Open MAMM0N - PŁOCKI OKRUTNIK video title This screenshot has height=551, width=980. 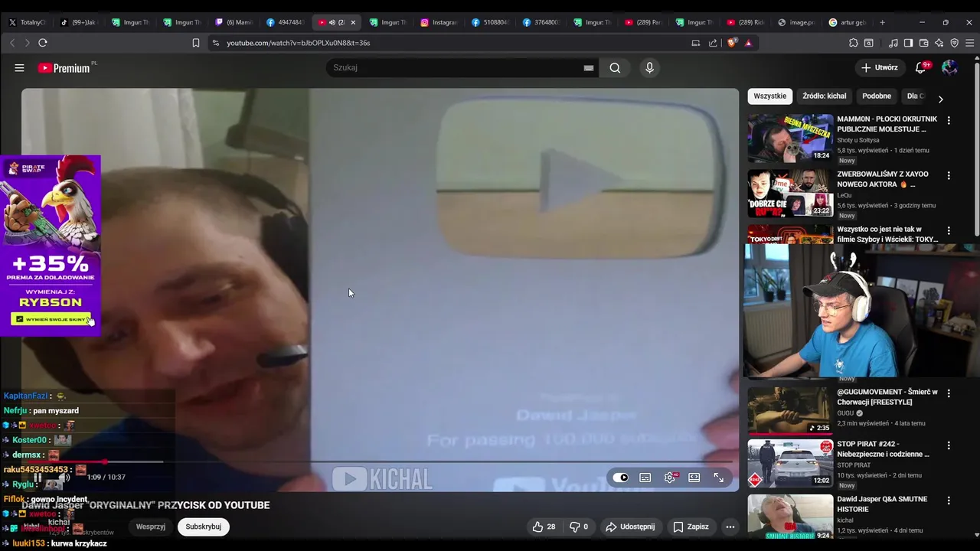click(x=887, y=124)
